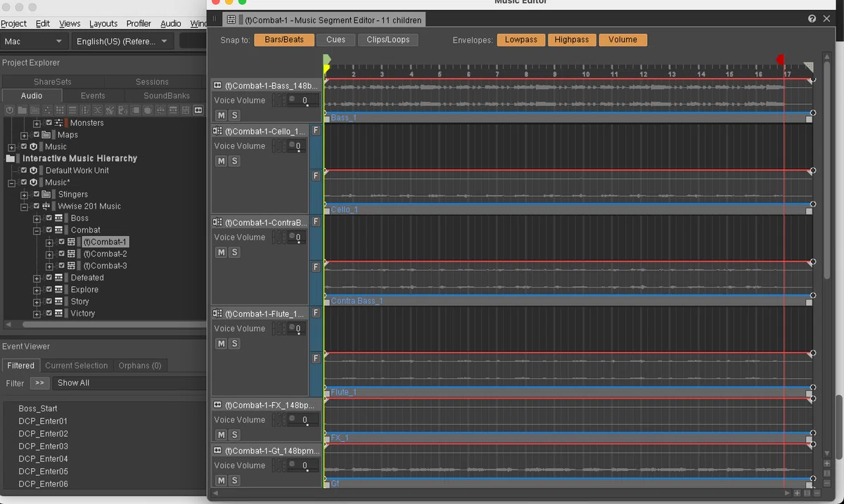
Task: Open the Layouts menu
Action: click(103, 23)
